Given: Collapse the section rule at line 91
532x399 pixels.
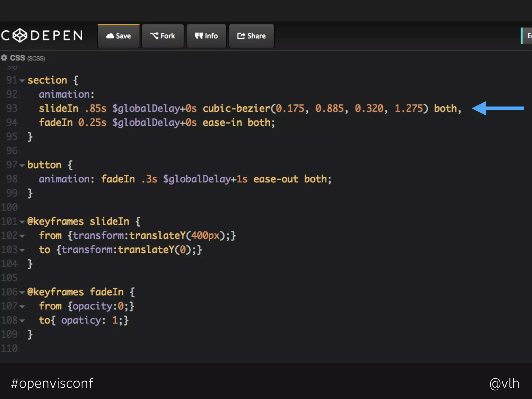Looking at the screenshot, I should click(22, 81).
